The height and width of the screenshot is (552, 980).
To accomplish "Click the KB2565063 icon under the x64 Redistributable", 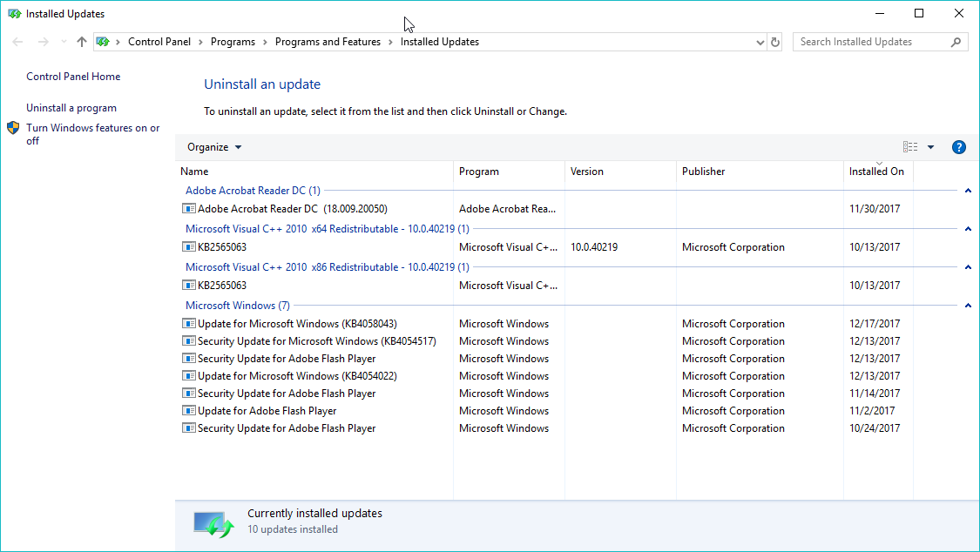I will tap(188, 246).
